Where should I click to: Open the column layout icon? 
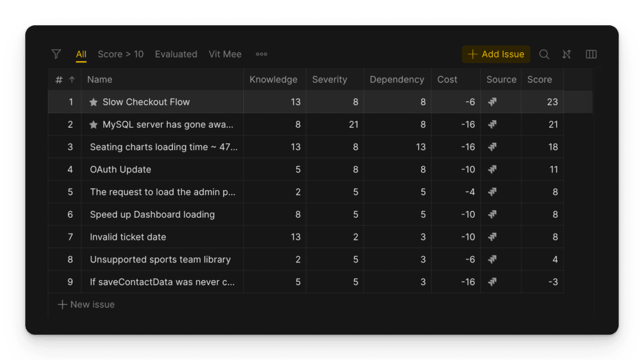(591, 55)
